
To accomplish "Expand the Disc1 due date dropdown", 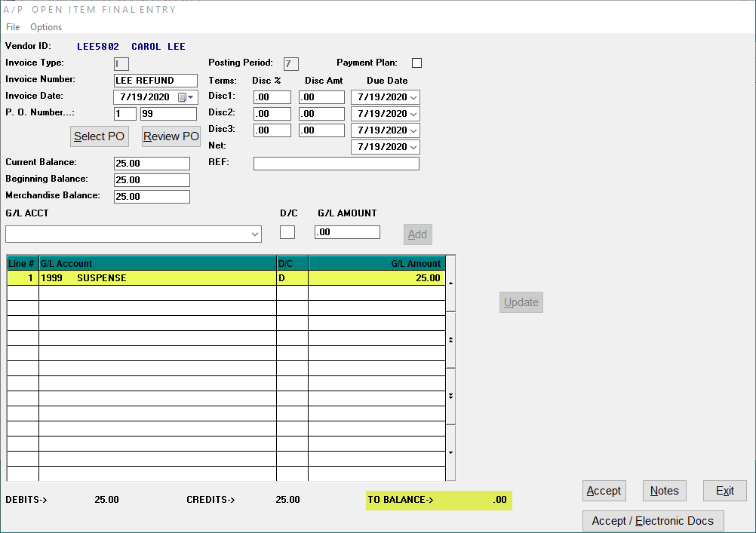I will [x=413, y=96].
